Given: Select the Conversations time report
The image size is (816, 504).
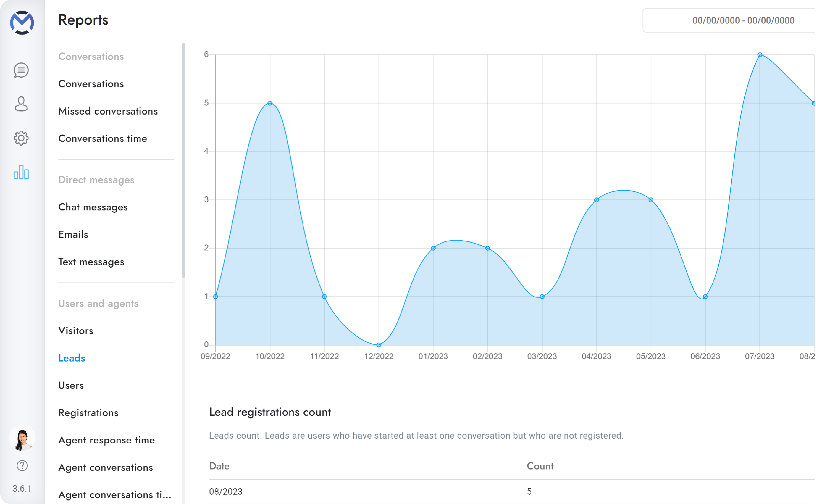Looking at the screenshot, I should (103, 139).
